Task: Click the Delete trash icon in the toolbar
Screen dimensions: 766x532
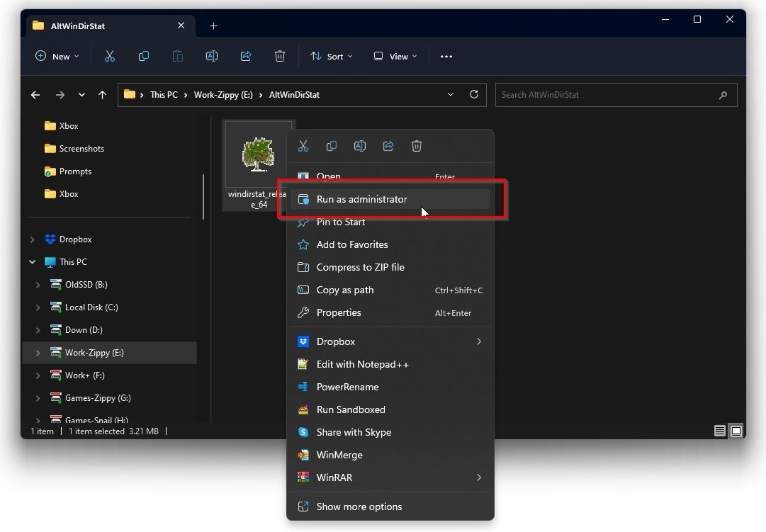Action: (280, 57)
